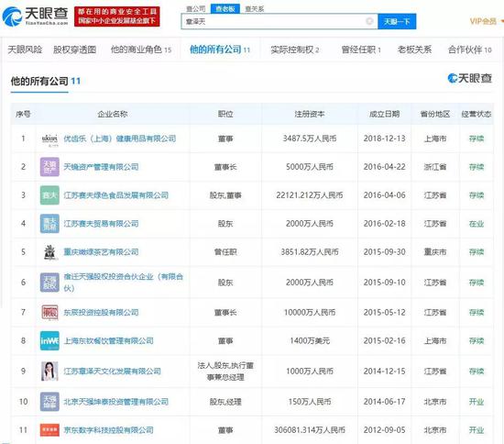
Task: Click the 职位 column header
Action: click(x=225, y=114)
